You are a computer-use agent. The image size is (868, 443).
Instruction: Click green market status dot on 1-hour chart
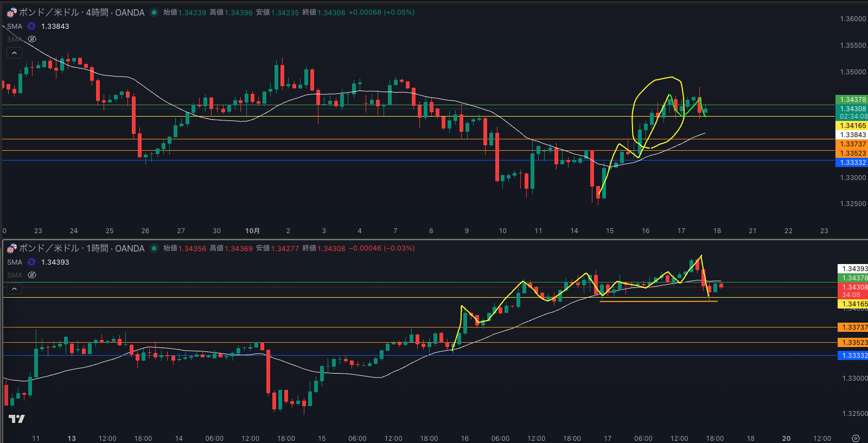point(154,248)
